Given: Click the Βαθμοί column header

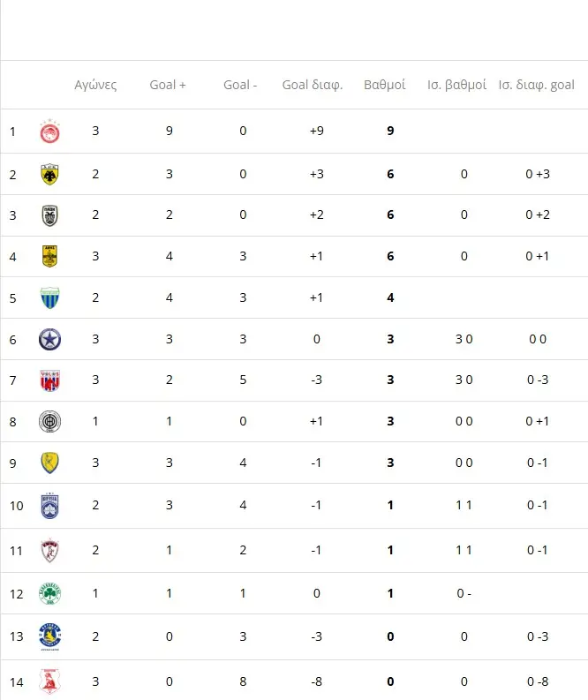Looking at the screenshot, I should point(384,85).
